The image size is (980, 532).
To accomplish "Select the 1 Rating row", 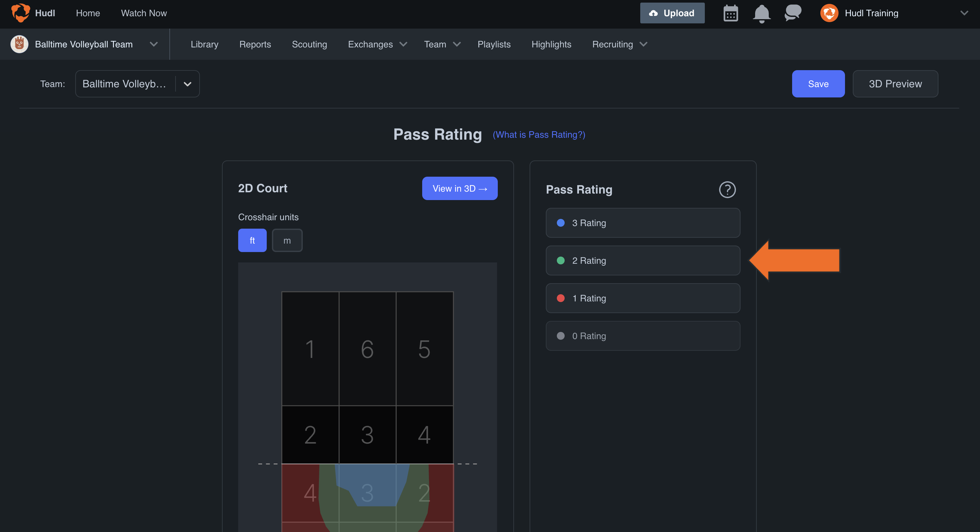I will pos(643,298).
